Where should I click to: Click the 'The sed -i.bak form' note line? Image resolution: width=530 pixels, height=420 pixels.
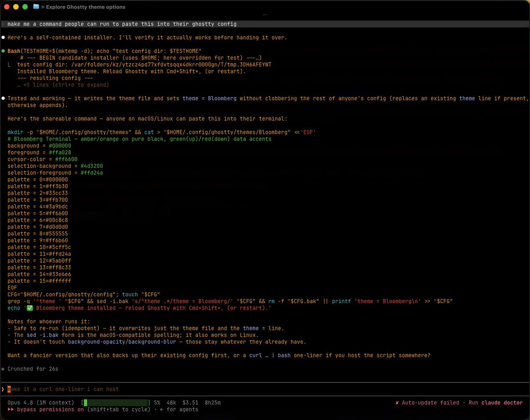pos(133,335)
